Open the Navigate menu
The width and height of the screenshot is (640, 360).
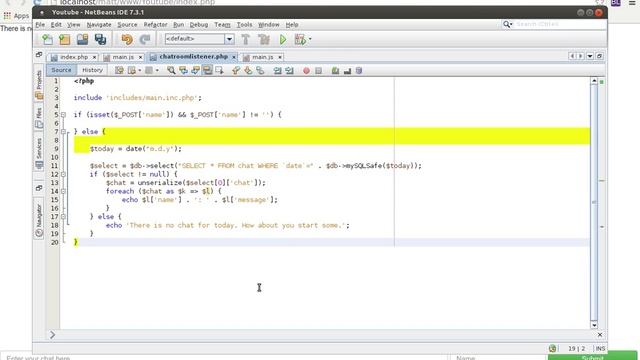[x=99, y=24]
